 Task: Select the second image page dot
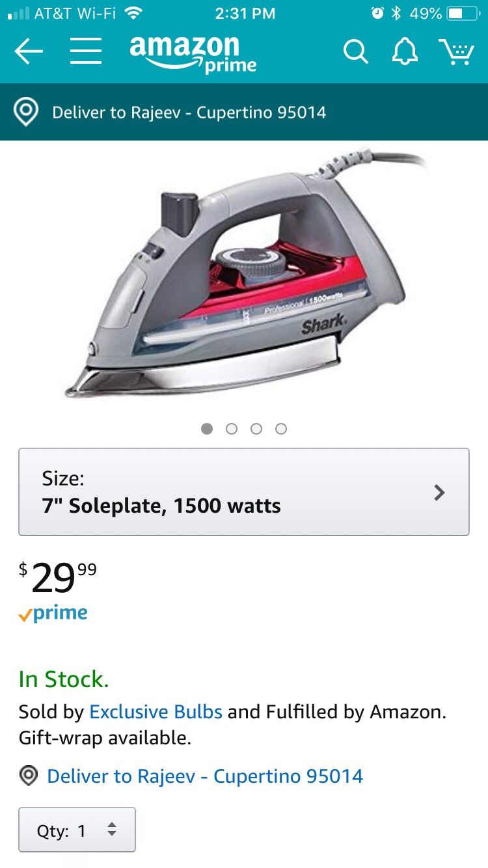point(232,429)
